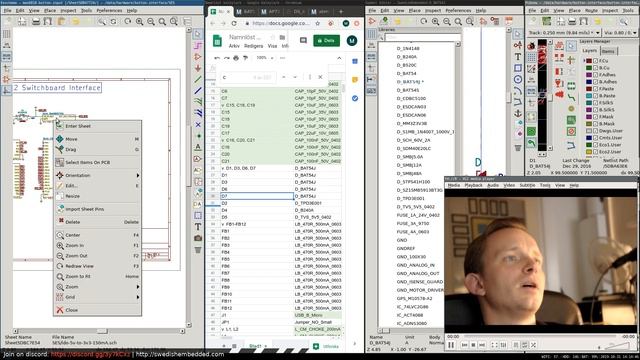The image size is (640, 360).
Task: Click the B.Cu layer color swatch
Action: (x=589, y=68)
